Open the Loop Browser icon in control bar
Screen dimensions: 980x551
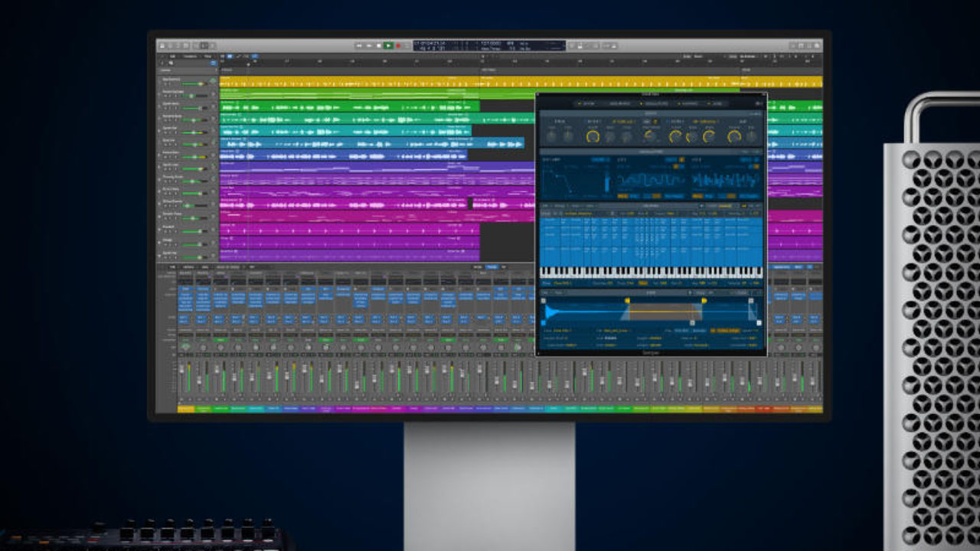coord(809,46)
